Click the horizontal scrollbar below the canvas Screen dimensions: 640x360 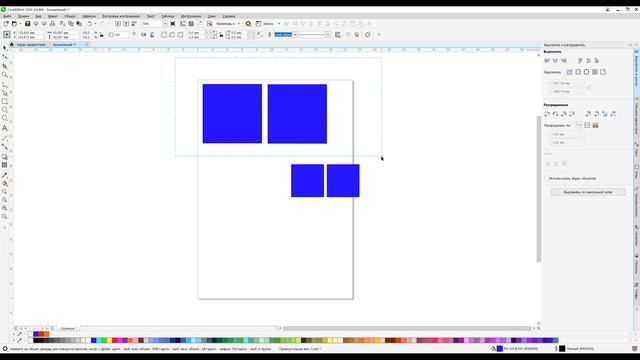click(407, 328)
